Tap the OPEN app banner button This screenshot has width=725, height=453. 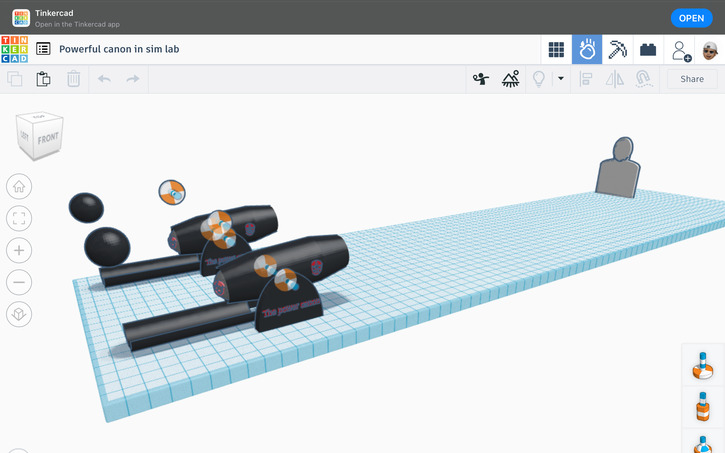[x=691, y=18]
